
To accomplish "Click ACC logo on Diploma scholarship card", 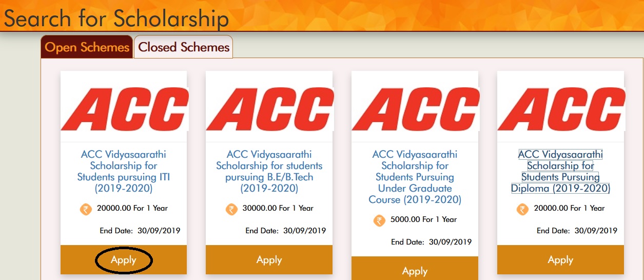I will point(561,108).
